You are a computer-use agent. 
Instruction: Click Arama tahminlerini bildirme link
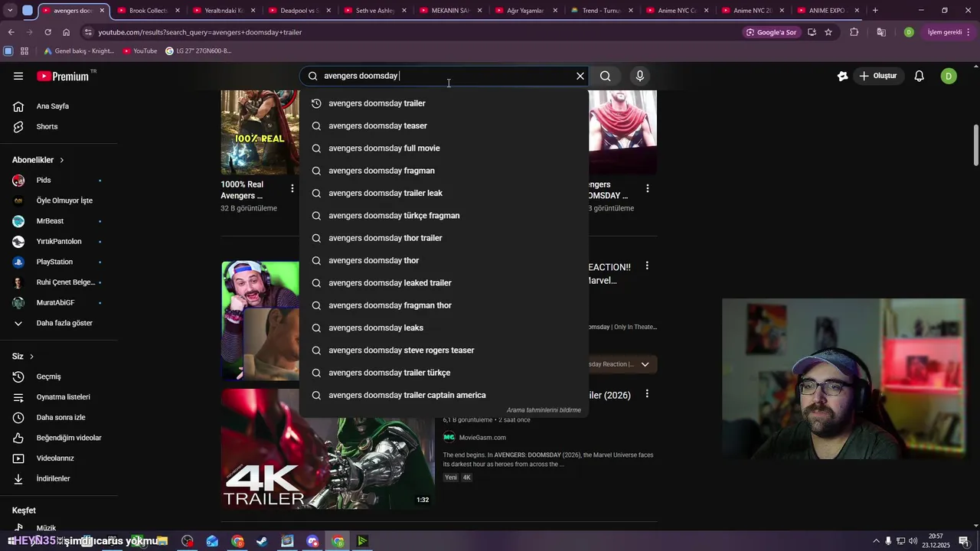(x=544, y=410)
